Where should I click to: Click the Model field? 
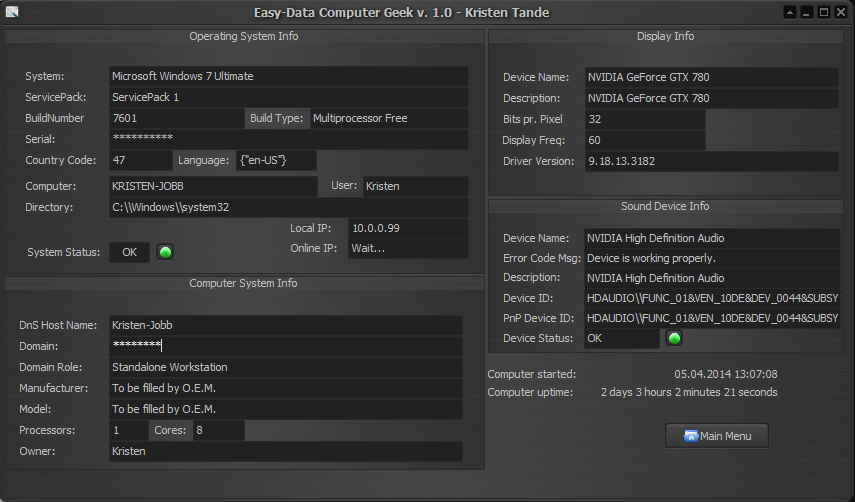coord(286,409)
